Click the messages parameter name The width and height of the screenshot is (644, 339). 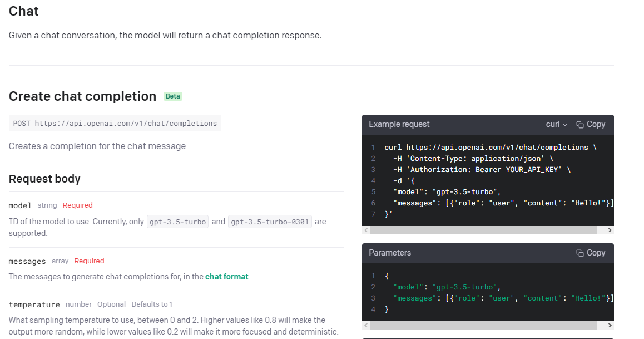[27, 261]
